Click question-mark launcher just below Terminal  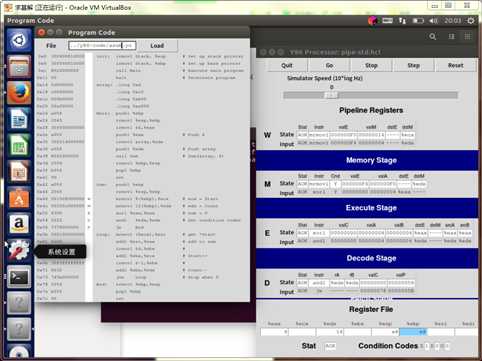click(19, 303)
